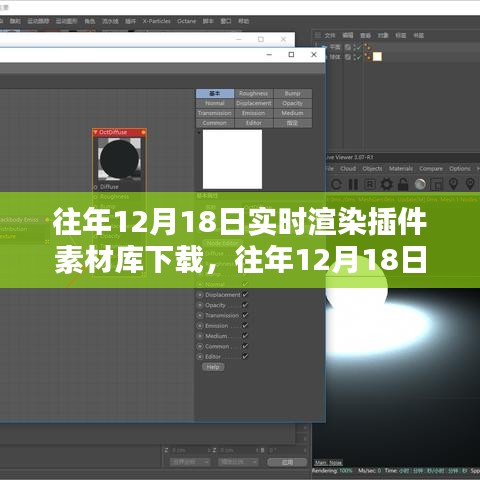This screenshot has width=480, height=480.
Task: Click the second pin picker icon
Action: coord(470,184)
